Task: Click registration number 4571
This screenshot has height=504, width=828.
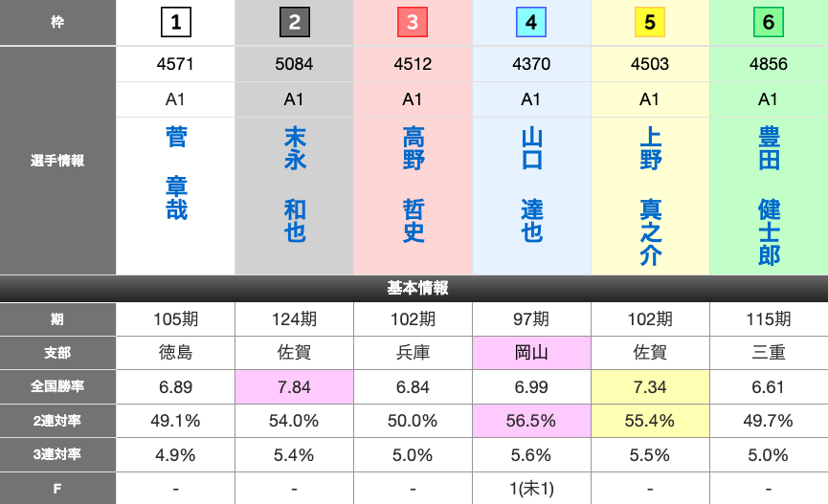Action: (x=176, y=64)
